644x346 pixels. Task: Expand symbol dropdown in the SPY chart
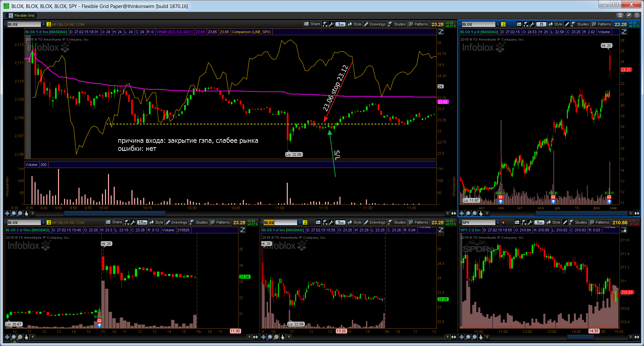tap(498, 222)
